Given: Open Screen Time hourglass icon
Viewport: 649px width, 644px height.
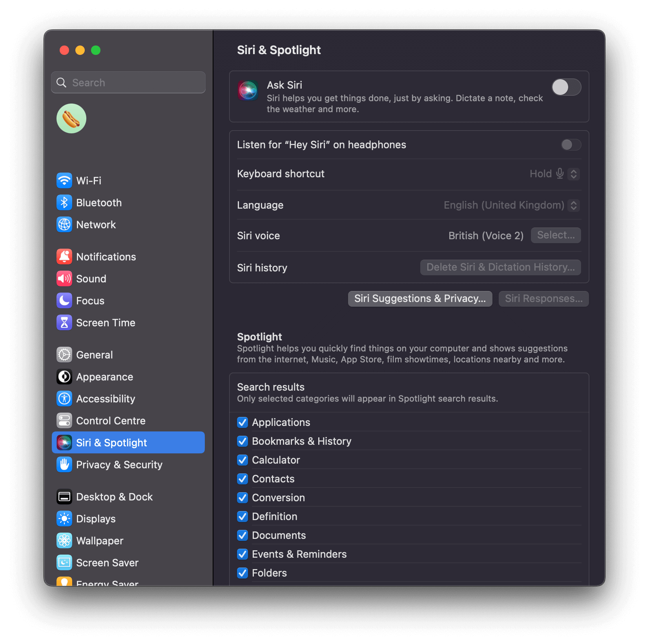Looking at the screenshot, I should (x=64, y=322).
